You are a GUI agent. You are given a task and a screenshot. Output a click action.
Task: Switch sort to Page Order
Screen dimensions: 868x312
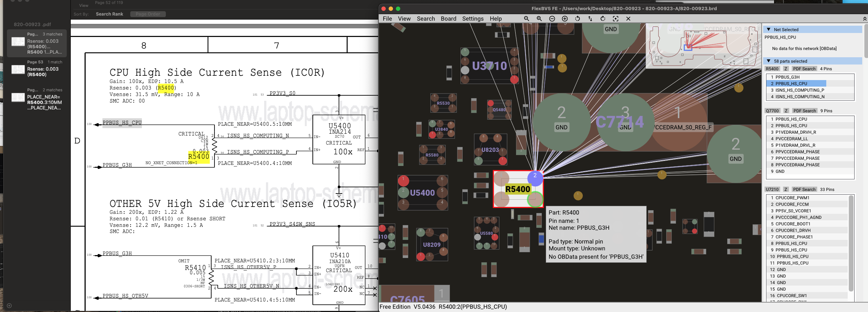[148, 14]
